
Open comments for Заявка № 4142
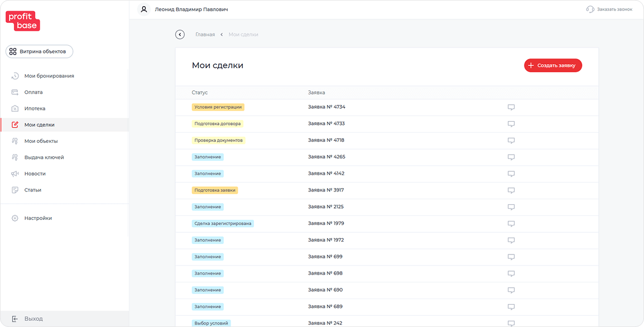511,174
